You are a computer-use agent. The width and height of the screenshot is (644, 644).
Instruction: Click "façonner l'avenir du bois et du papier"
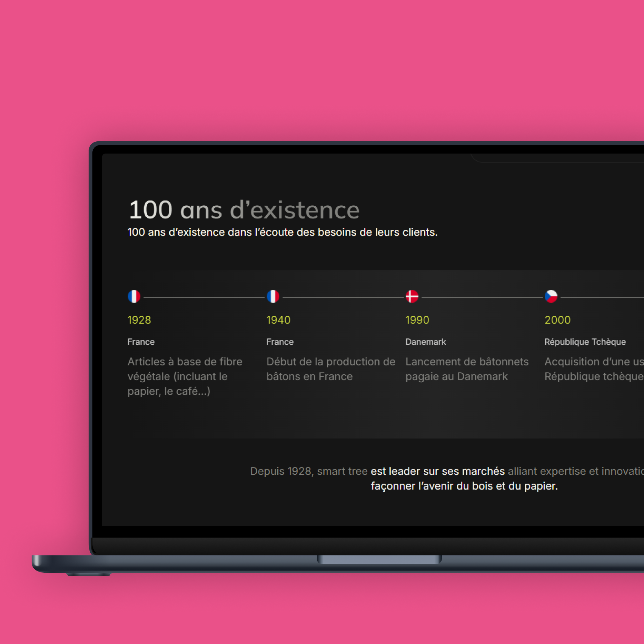(x=464, y=486)
